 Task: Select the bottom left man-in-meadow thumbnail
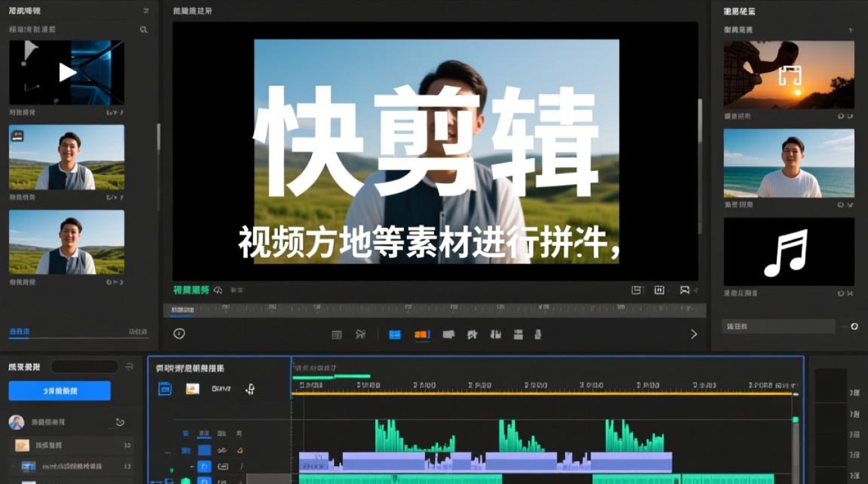point(67,242)
